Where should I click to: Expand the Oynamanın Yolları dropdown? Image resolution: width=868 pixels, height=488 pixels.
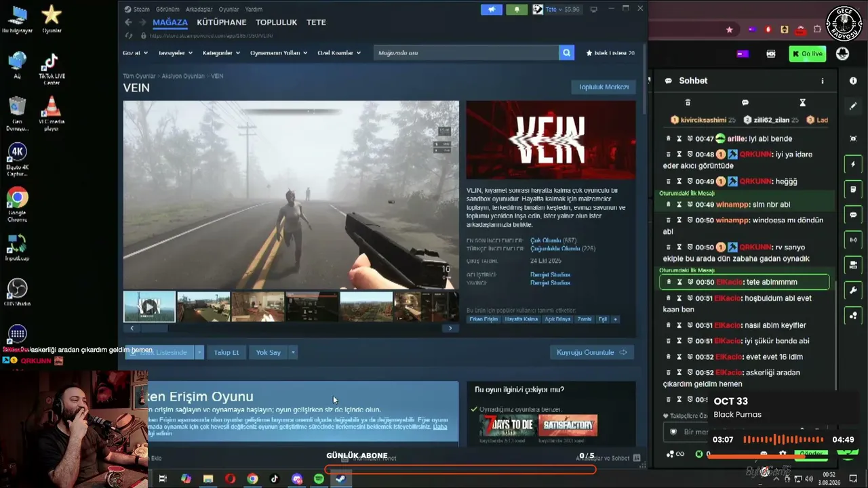[x=279, y=53]
